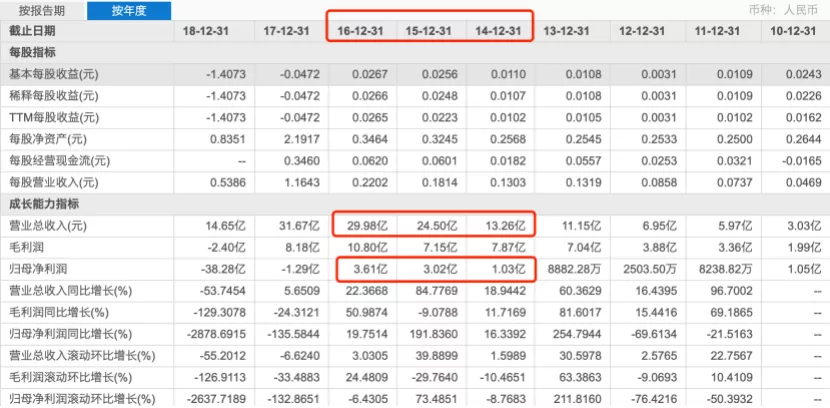Select the 按年度 tab
This screenshot has width=830, height=408.
point(129,10)
